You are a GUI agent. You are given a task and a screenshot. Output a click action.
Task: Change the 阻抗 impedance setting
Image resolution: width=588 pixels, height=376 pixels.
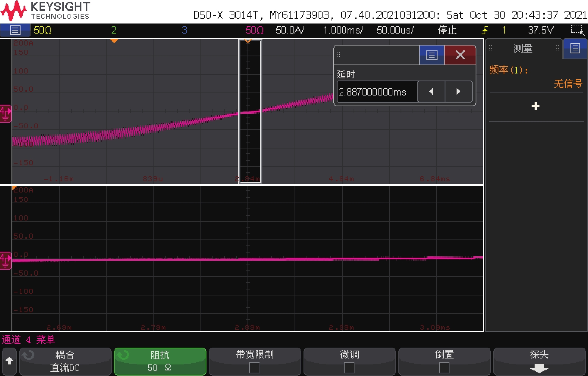click(160, 361)
